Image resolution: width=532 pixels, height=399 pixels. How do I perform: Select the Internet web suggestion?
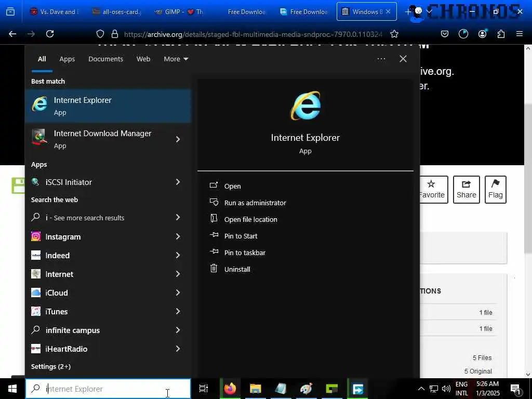click(108, 274)
